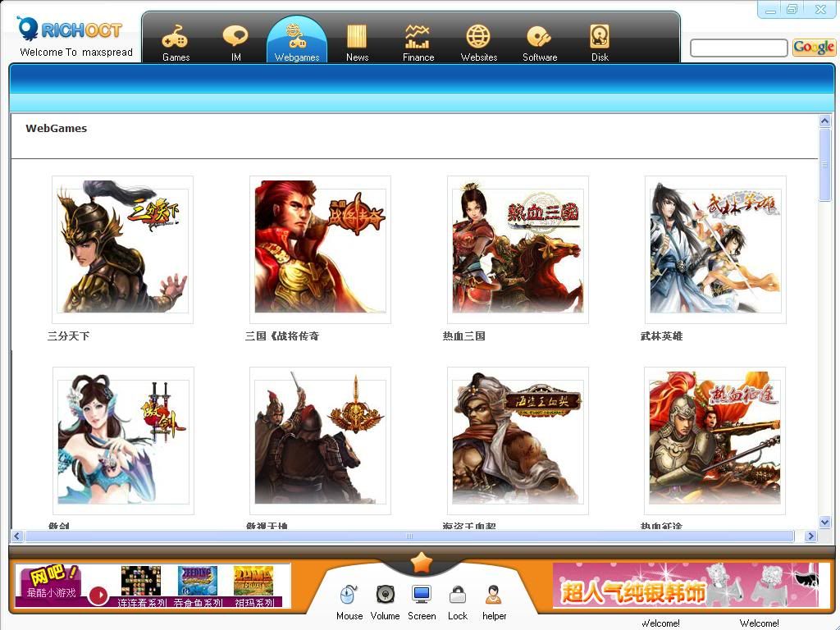Click the IM chat bubble icon
Screen dimensions: 840x630
235,38
